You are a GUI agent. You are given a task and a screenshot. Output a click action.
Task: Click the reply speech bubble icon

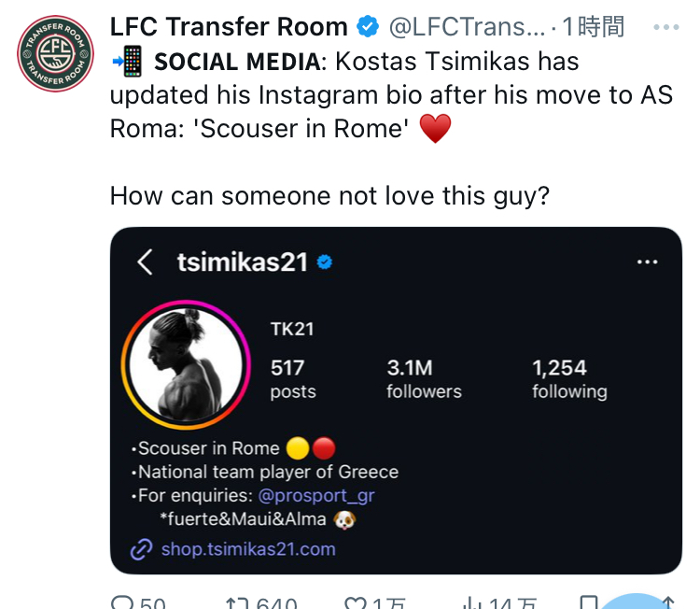123,602
